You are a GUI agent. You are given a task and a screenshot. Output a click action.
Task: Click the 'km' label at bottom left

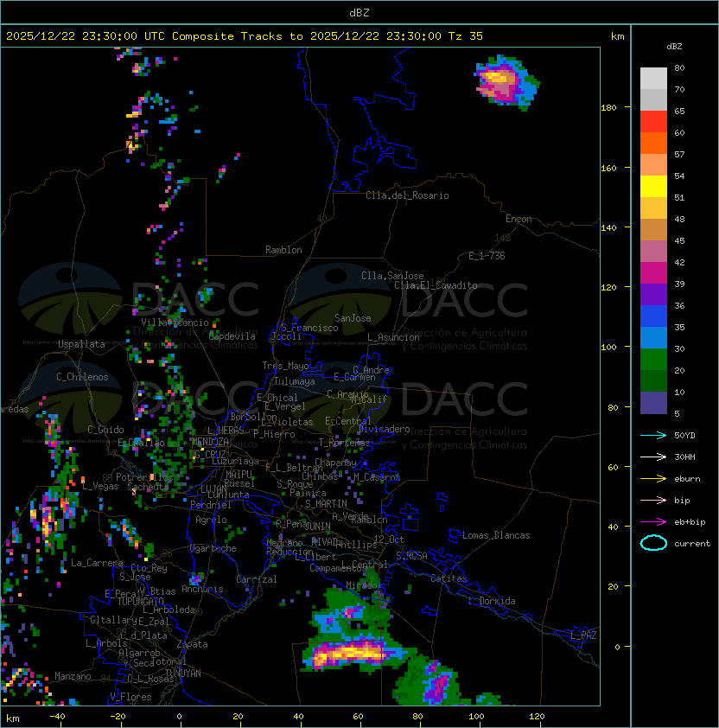point(13,718)
